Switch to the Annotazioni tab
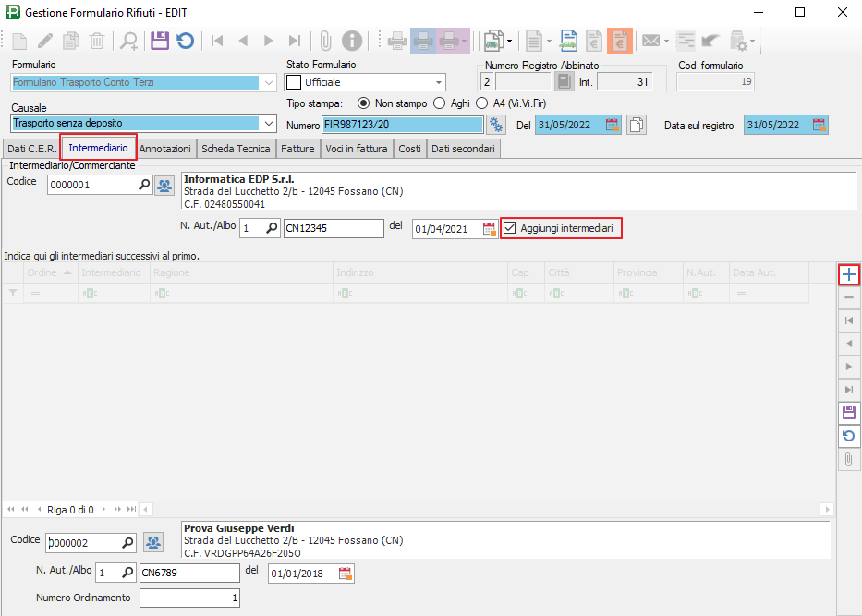 (x=165, y=148)
